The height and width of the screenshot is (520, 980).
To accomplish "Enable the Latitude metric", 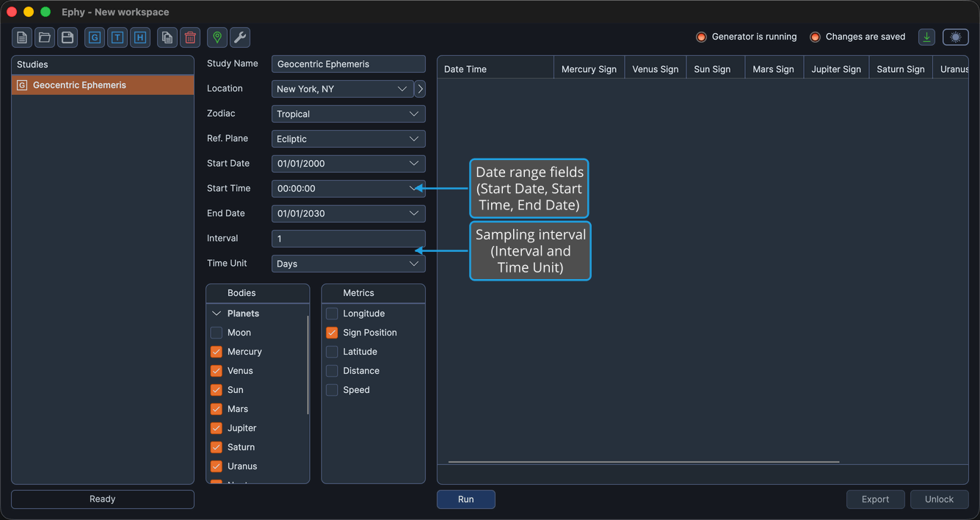I will coord(332,352).
